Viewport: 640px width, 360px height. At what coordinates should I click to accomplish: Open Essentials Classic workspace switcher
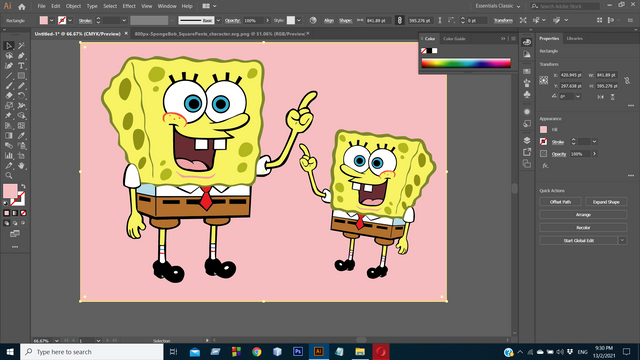[498, 6]
